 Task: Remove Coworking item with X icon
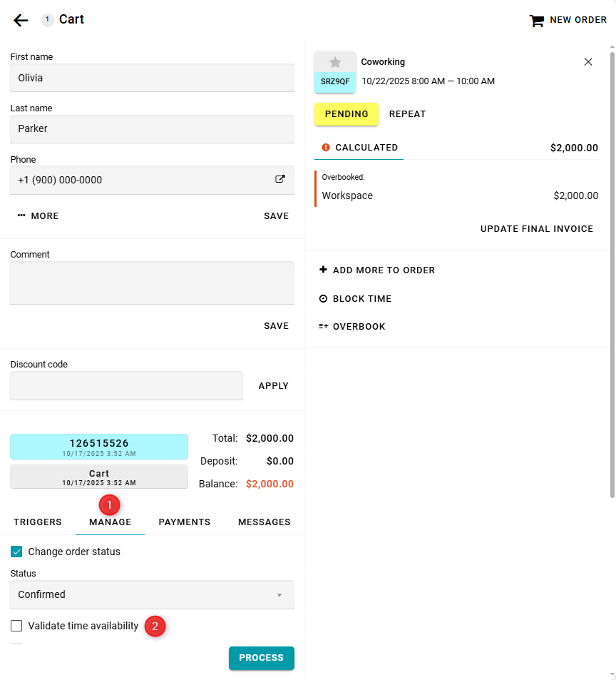tap(588, 62)
